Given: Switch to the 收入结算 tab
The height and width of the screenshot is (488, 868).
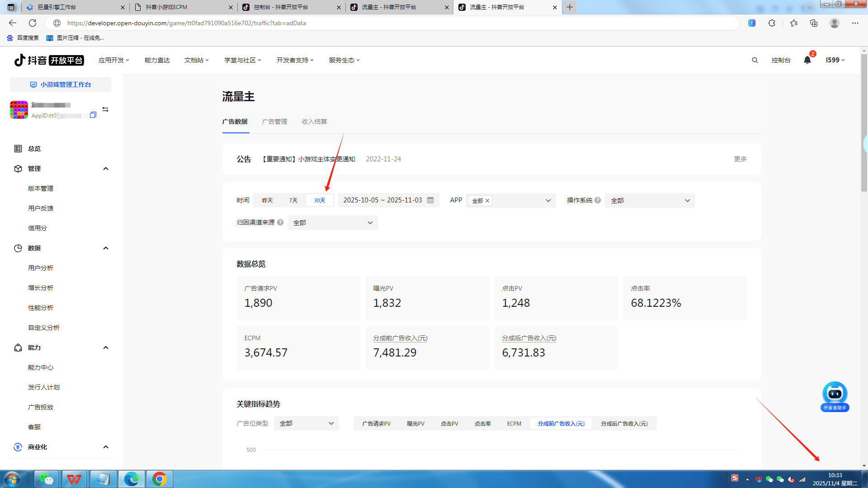Looking at the screenshot, I should 314,122.
